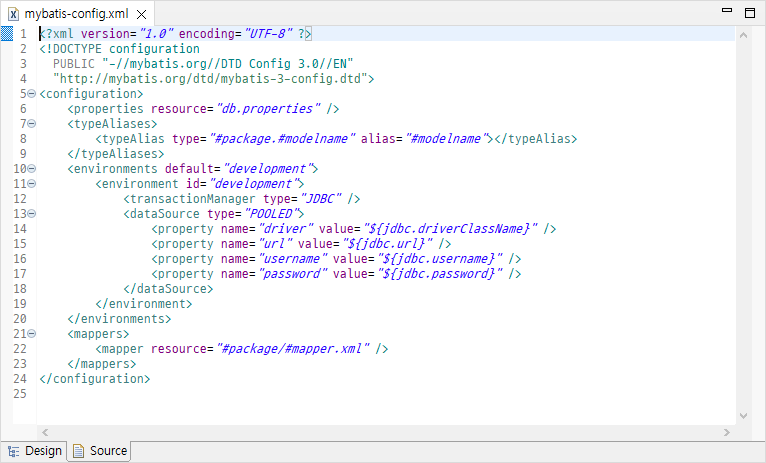766x463 pixels.
Task: Click the "POOLED" dataSource type
Action: [x=271, y=213]
